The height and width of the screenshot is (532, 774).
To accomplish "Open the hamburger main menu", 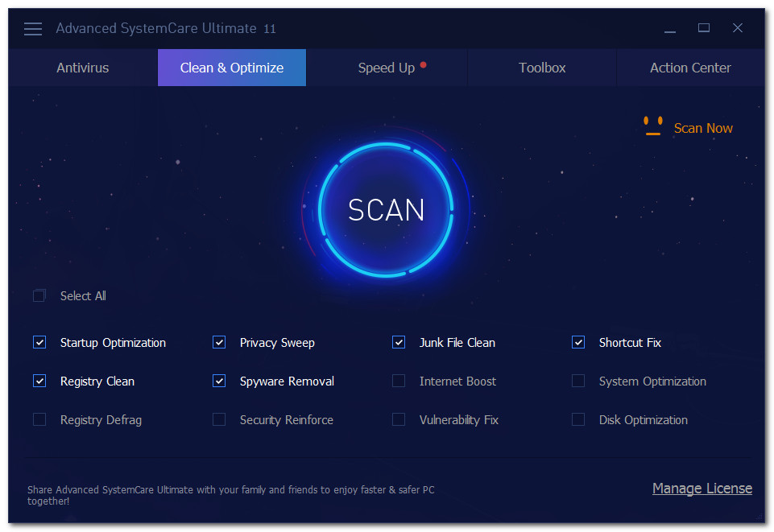I will click(33, 29).
